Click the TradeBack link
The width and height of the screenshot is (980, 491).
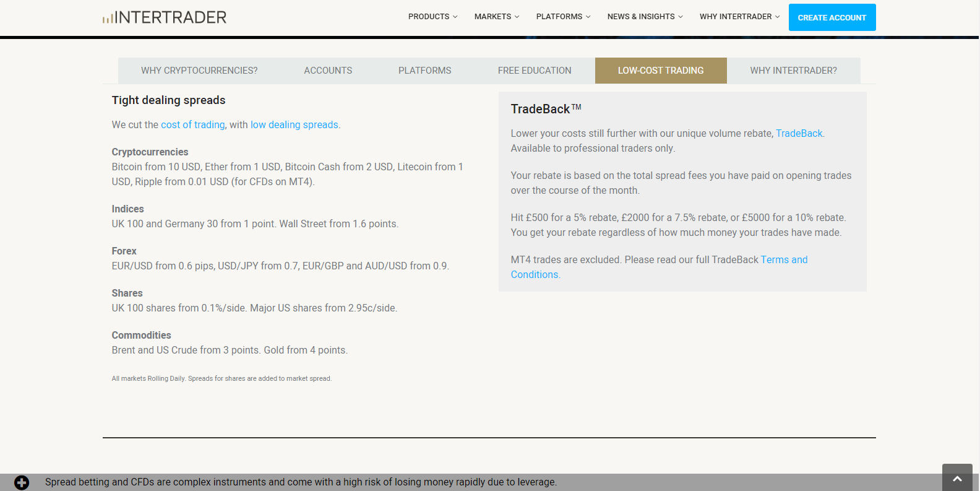(x=799, y=133)
